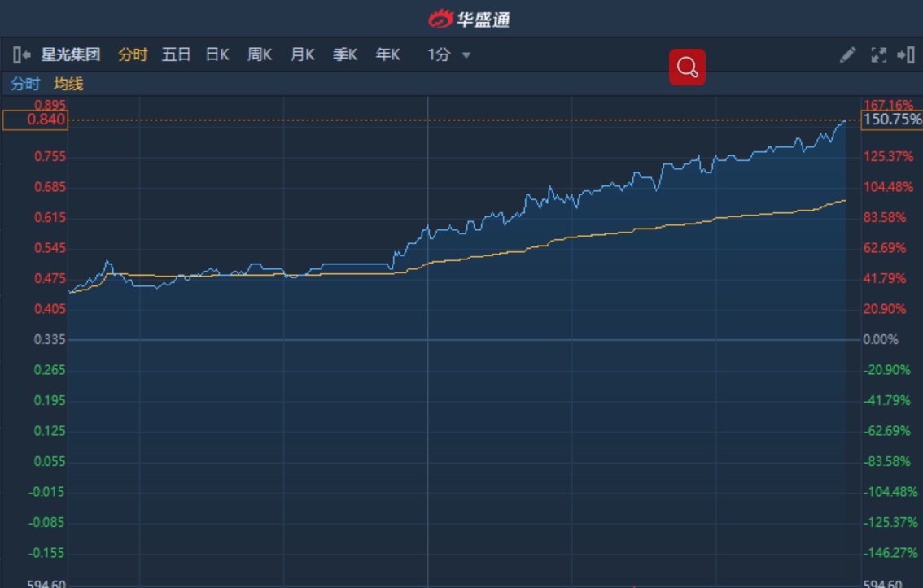
Task: Switch to the 日K chart tab
Action: coord(217,54)
